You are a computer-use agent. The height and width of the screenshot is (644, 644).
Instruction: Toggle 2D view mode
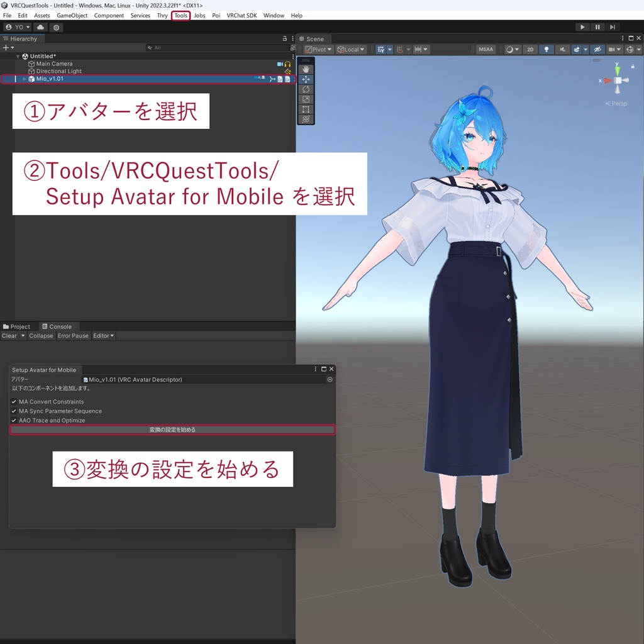click(x=530, y=49)
